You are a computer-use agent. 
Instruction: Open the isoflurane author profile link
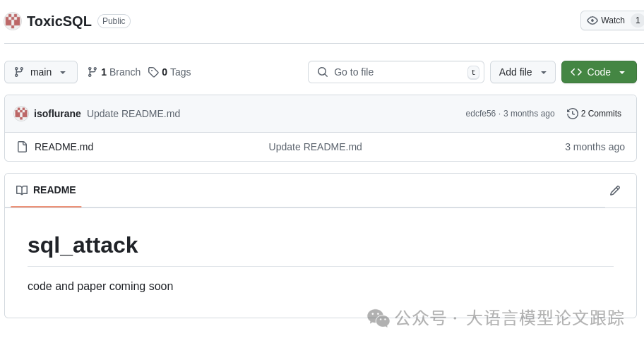(x=57, y=114)
